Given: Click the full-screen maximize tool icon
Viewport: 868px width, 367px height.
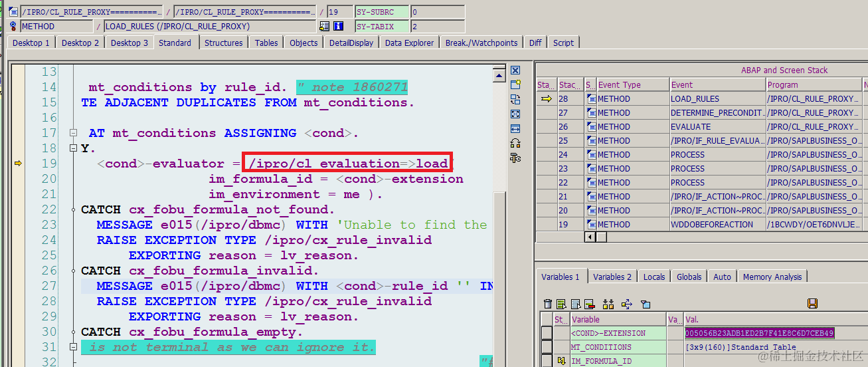Looking at the screenshot, I should (515, 114).
